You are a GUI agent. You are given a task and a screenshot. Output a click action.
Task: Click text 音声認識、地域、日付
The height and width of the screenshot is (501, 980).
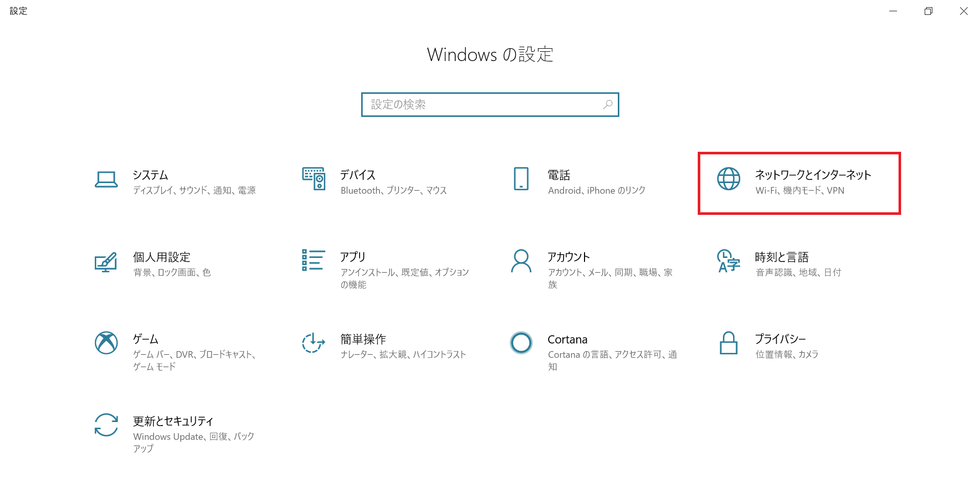[799, 272]
